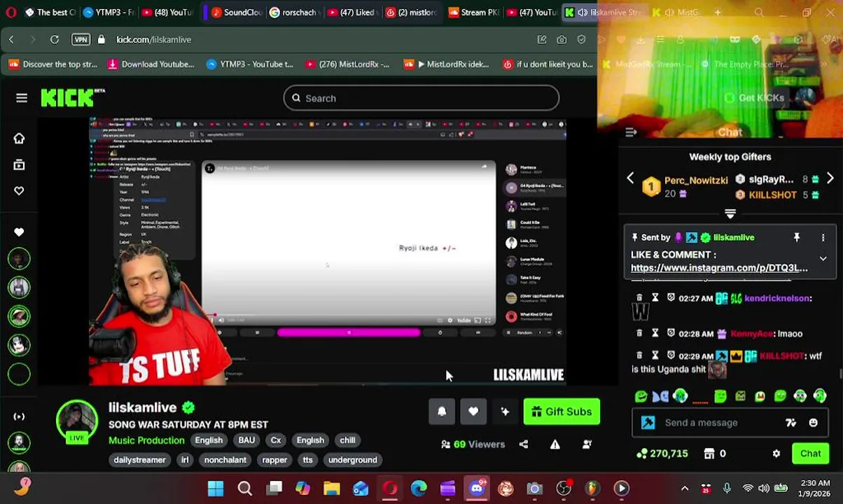The image size is (843, 504).
Task: Open the Music Production category link
Action: pos(146,440)
